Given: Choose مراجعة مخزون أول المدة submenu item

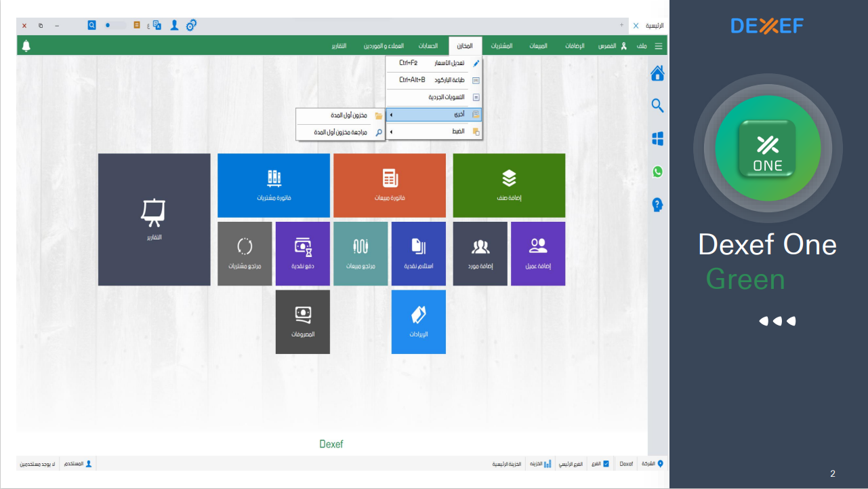Looking at the screenshot, I should (x=340, y=133).
